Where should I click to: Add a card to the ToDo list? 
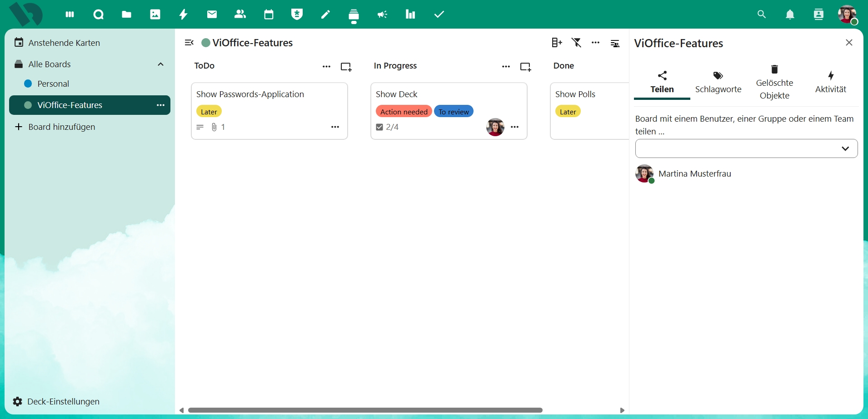point(346,67)
